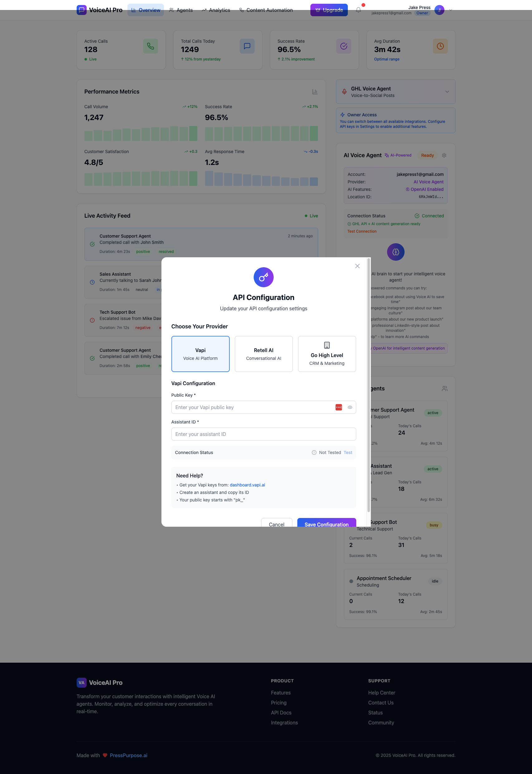Select the Go High Level provider card

tap(327, 354)
